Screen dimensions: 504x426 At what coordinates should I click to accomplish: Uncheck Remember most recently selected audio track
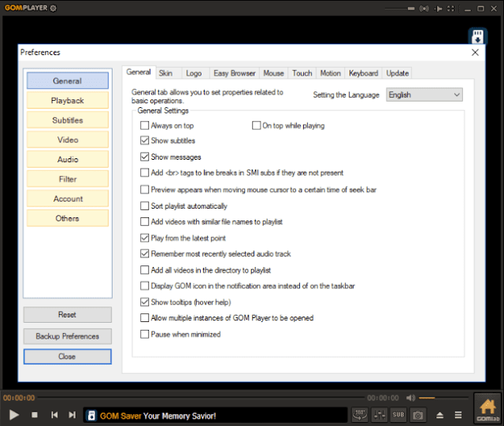(x=145, y=254)
